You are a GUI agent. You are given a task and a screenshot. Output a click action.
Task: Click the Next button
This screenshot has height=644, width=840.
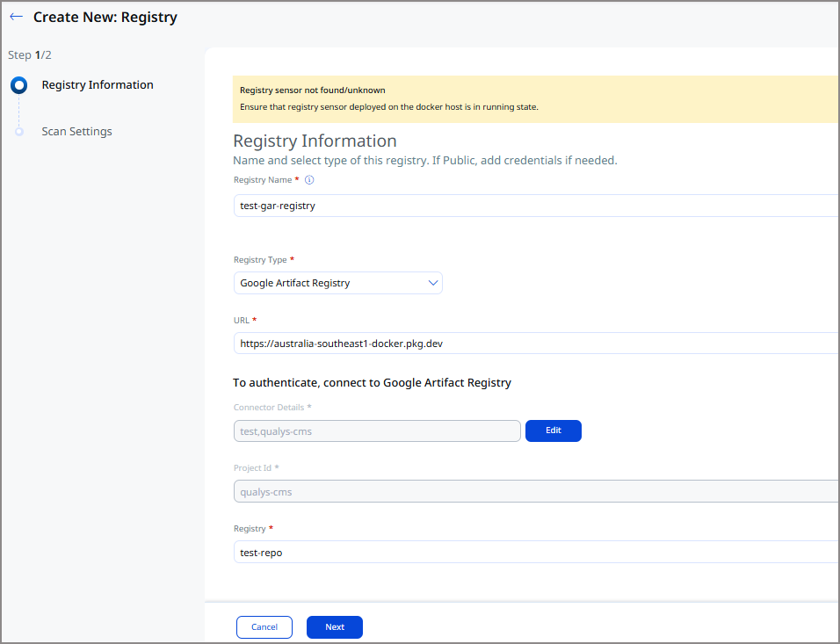point(334,627)
